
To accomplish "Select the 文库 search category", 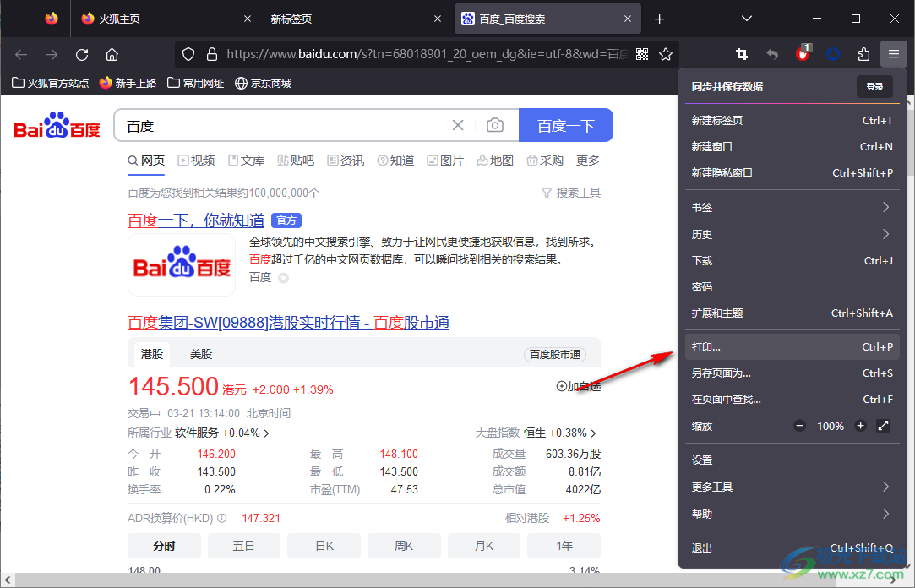I will pos(246,161).
